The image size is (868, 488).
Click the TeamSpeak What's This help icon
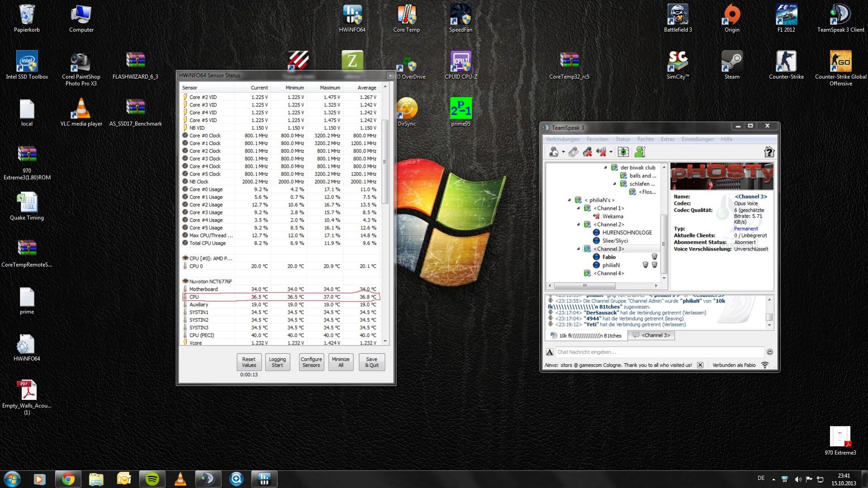point(769,152)
